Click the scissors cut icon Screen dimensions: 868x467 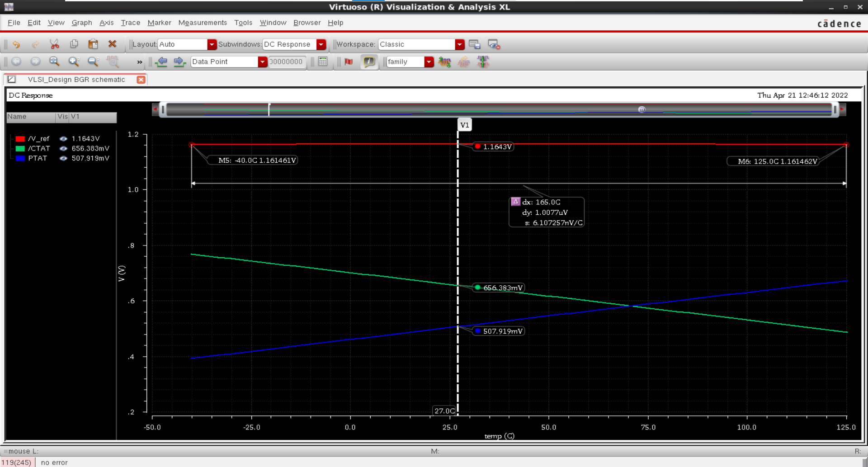point(54,44)
